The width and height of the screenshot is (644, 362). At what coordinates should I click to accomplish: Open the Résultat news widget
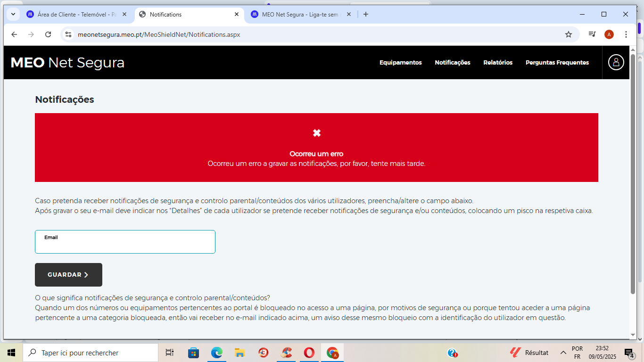[529, 353]
